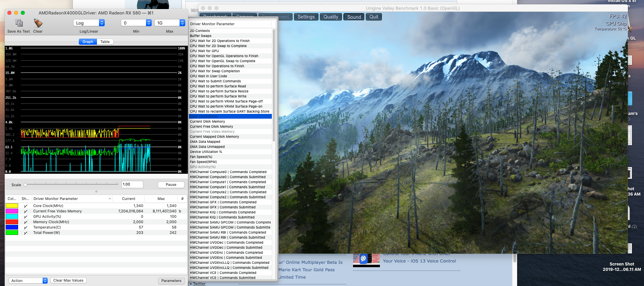The width and height of the screenshot is (644, 286).
Task: Select 'CPU Wait to Submit Commands' parameter
Action: [230, 81]
